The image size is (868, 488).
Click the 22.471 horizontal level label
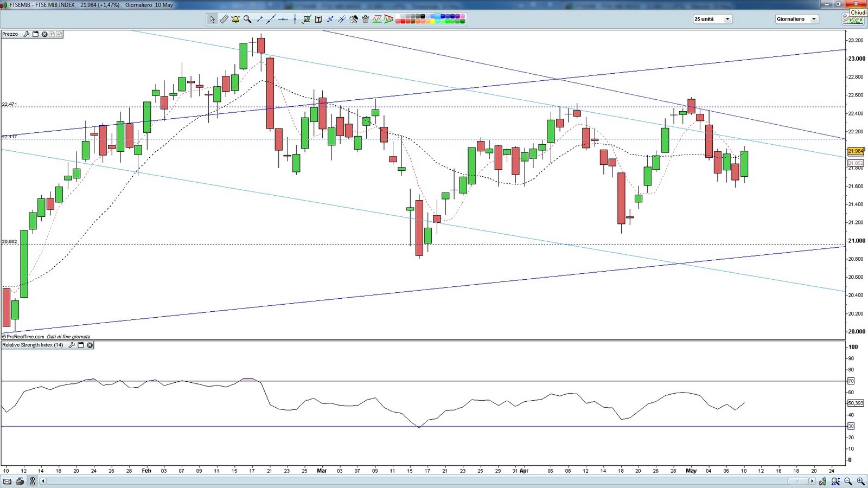coord(9,104)
